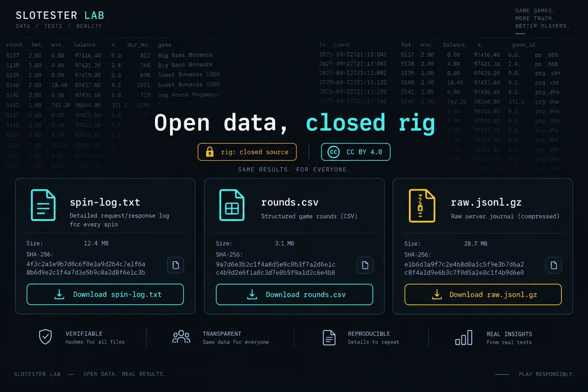The height and width of the screenshot is (392, 588).
Task: Open the DATA breadcrumb item
Action: click(23, 26)
